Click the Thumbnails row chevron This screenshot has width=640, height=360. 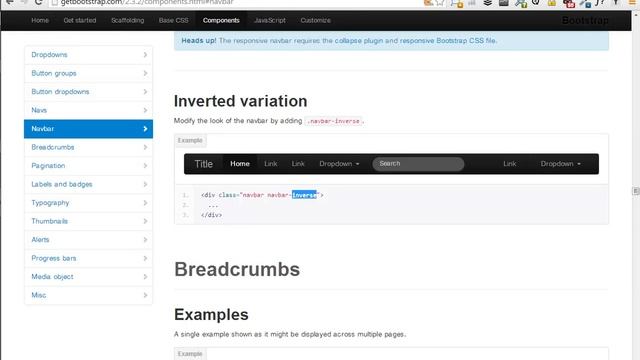145,221
